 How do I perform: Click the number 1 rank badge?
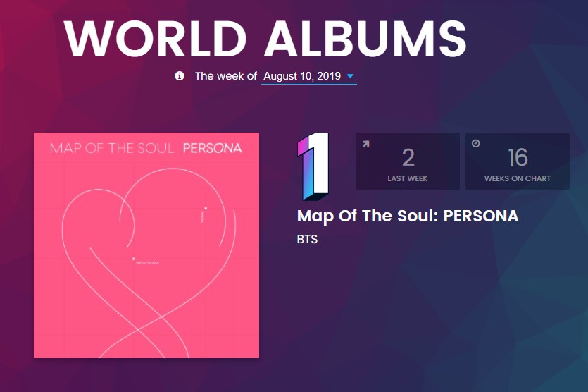point(313,166)
